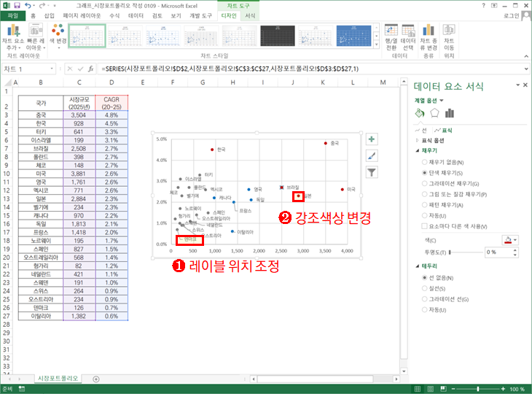Open 빠른 레이아웃 quick layout gallery
The width and height of the screenshot is (532, 394).
pos(36,37)
